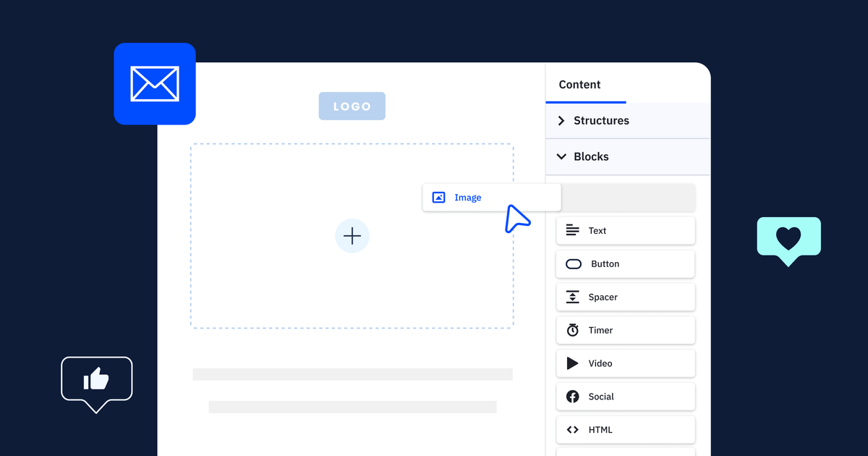Click the second shorter grey placeholder line

[352, 407]
